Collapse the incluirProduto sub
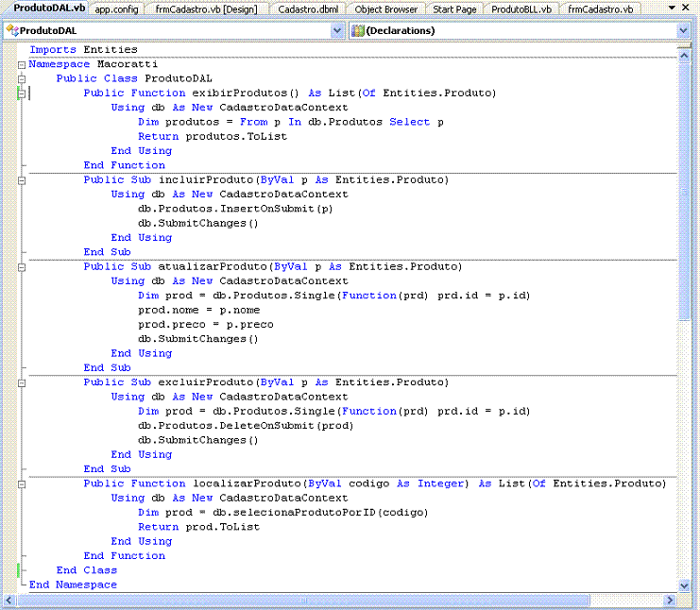 coord(22,180)
